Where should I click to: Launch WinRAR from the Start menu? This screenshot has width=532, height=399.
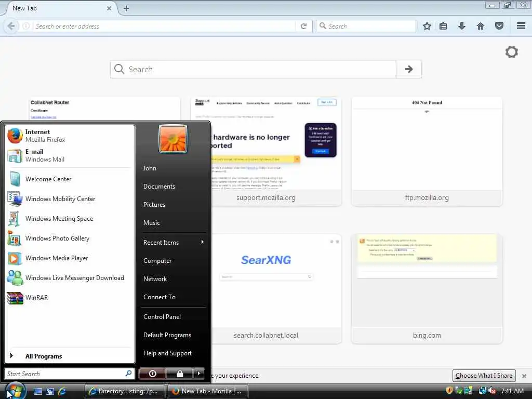[70, 298]
